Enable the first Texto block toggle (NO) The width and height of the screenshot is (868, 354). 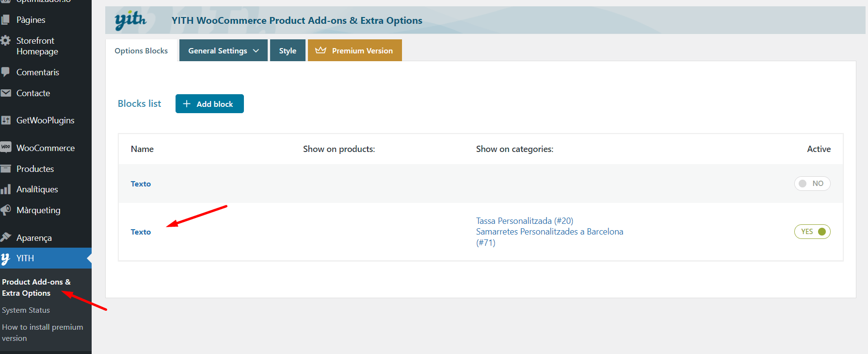(x=812, y=184)
